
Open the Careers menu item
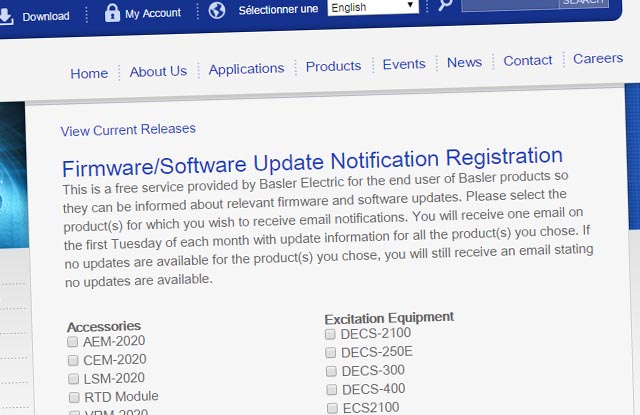pyautogui.click(x=598, y=58)
